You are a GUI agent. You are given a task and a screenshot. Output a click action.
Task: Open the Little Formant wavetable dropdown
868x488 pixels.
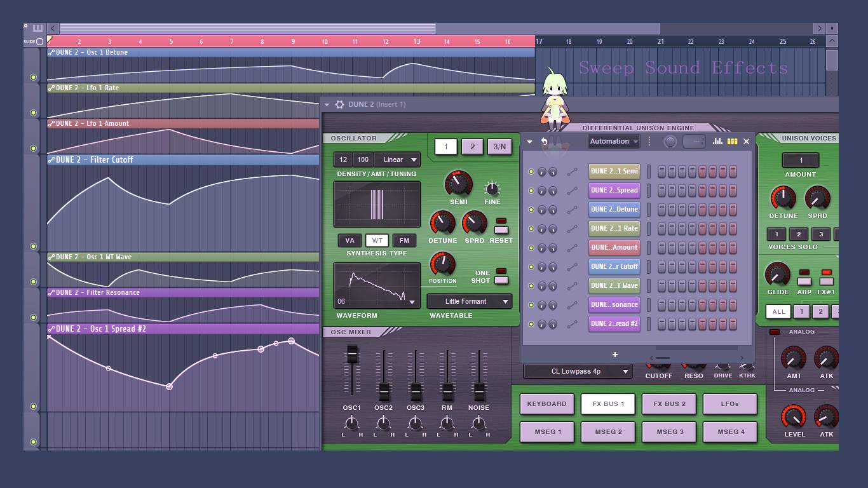(x=470, y=301)
